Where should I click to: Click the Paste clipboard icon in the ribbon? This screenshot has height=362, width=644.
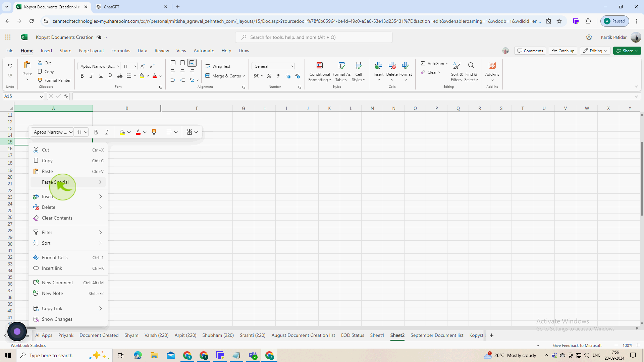tap(27, 65)
